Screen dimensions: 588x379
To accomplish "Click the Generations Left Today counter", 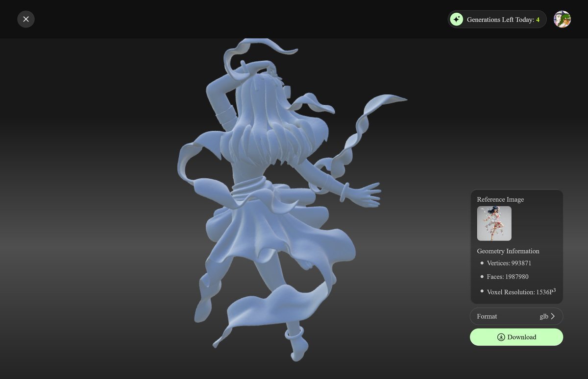I will (497, 19).
